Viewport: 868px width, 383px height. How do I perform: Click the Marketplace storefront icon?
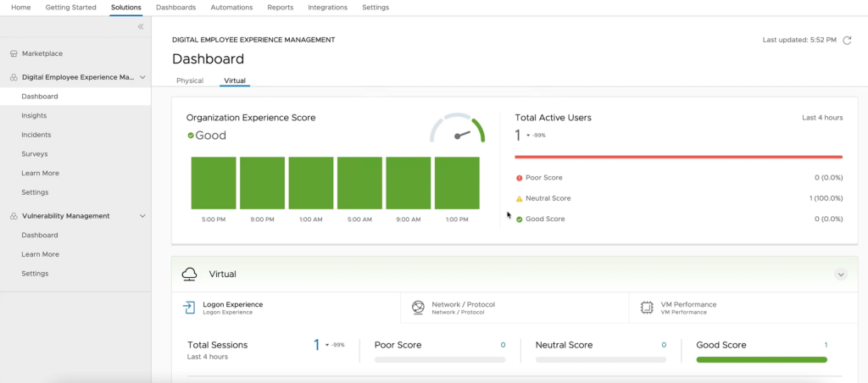tap(14, 53)
